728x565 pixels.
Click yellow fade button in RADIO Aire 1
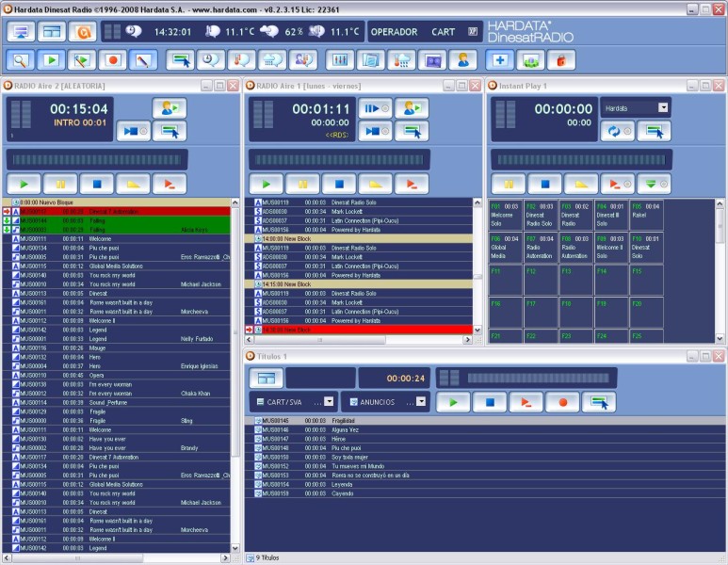376,184
